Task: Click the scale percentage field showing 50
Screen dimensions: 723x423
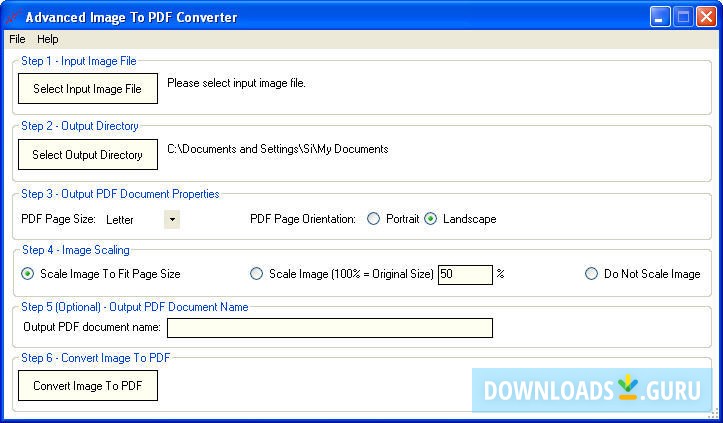Action: click(x=465, y=275)
